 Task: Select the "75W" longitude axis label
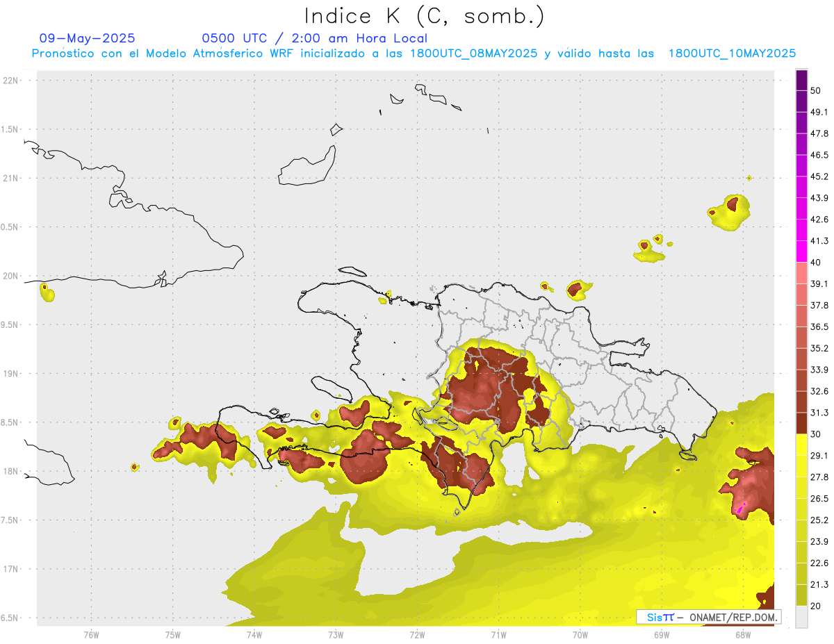click(x=173, y=634)
